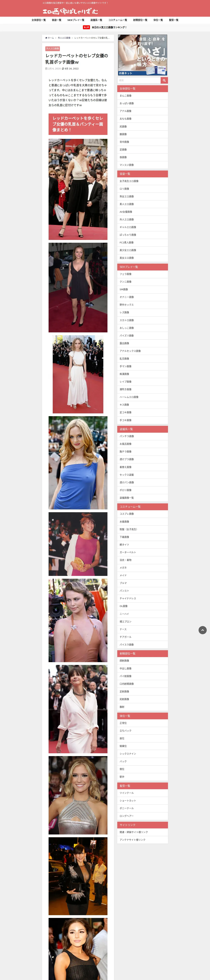The image size is (210, 980).
Task: Click the 外人エロ画像 breadcrumb link
Action: [64, 38]
